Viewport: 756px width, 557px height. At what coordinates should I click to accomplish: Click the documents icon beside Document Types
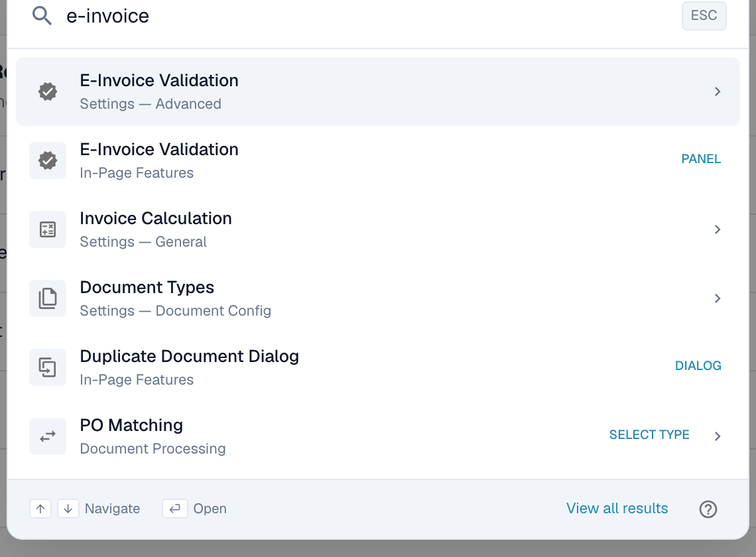point(48,298)
